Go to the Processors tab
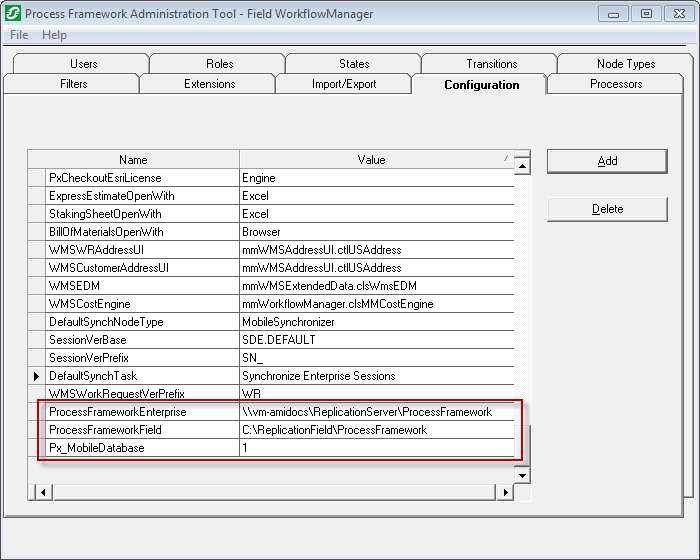 [x=616, y=84]
